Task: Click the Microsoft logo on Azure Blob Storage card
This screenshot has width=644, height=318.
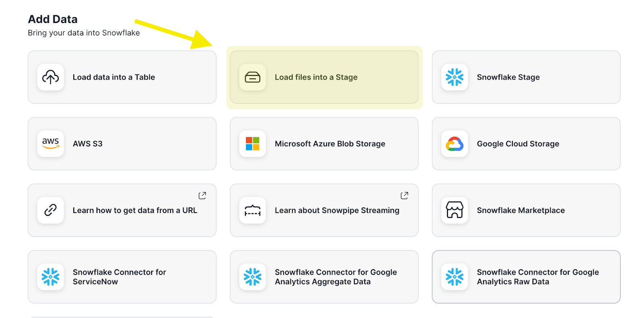Action: pyautogui.click(x=252, y=144)
